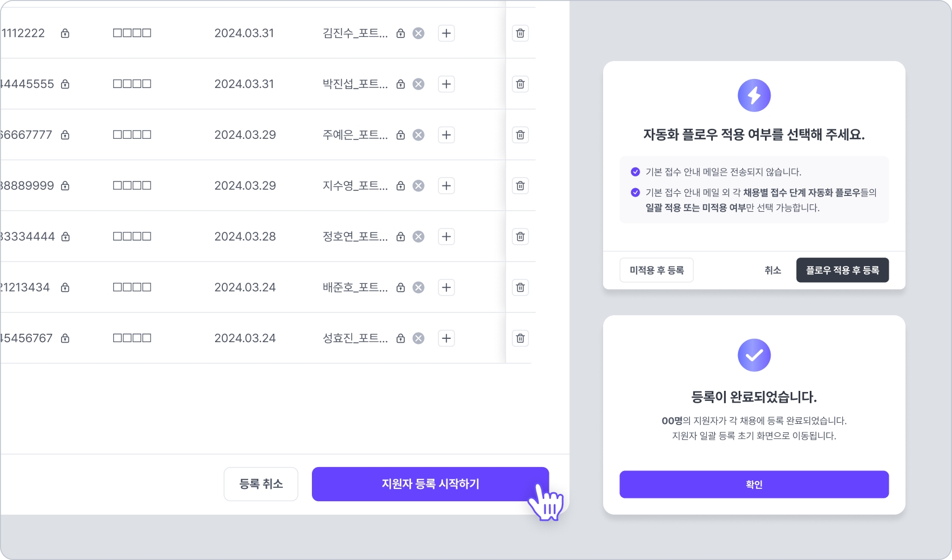Click the lock icon beside 김진수_포트 file
This screenshot has height=560, width=952.
click(400, 33)
